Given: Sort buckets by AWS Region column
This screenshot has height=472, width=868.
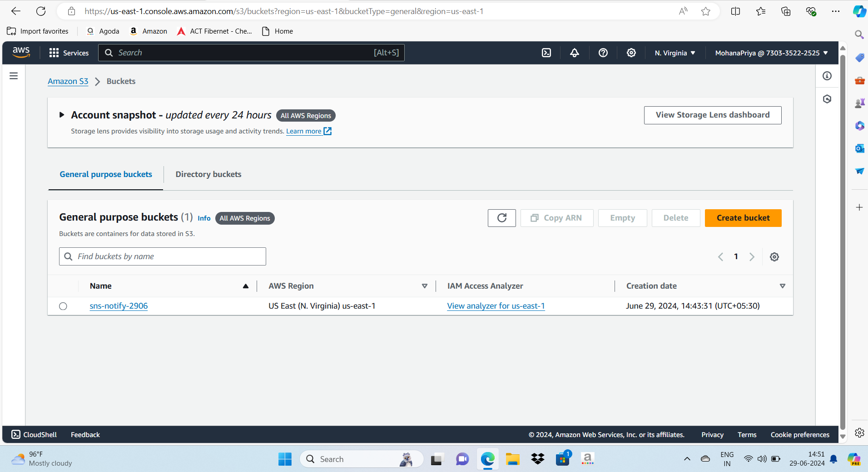Looking at the screenshot, I should click(x=425, y=286).
